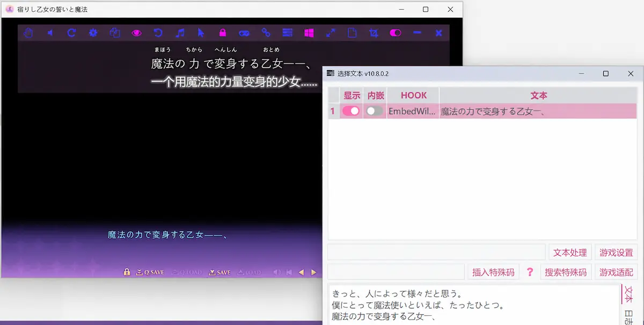The image size is (644, 325).
Task: Click the 内嵌 column header
Action: point(376,95)
